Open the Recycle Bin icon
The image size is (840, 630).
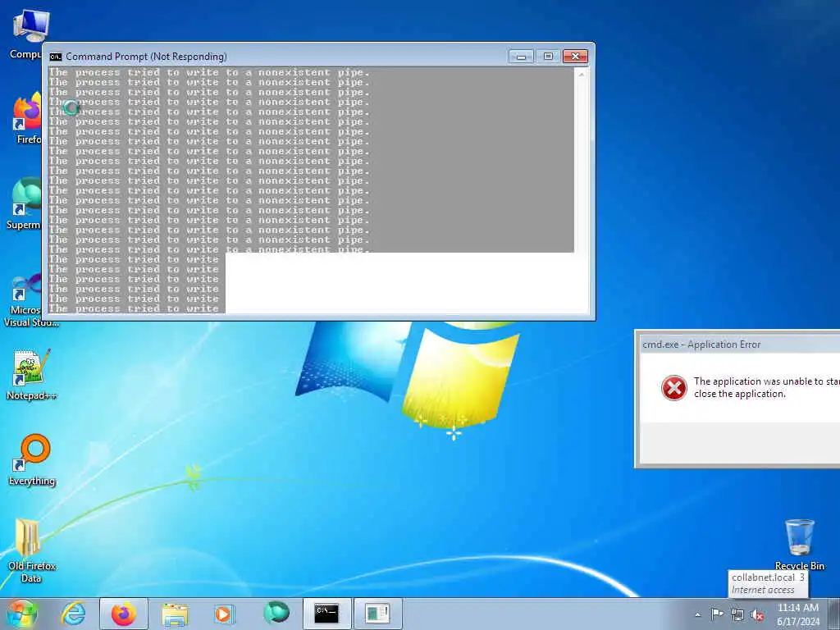tap(799, 545)
